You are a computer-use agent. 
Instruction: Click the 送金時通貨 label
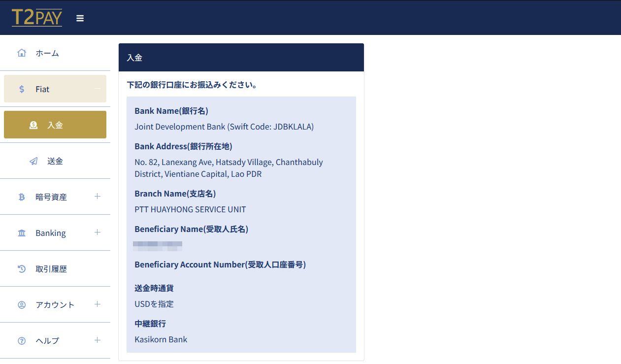point(154,288)
